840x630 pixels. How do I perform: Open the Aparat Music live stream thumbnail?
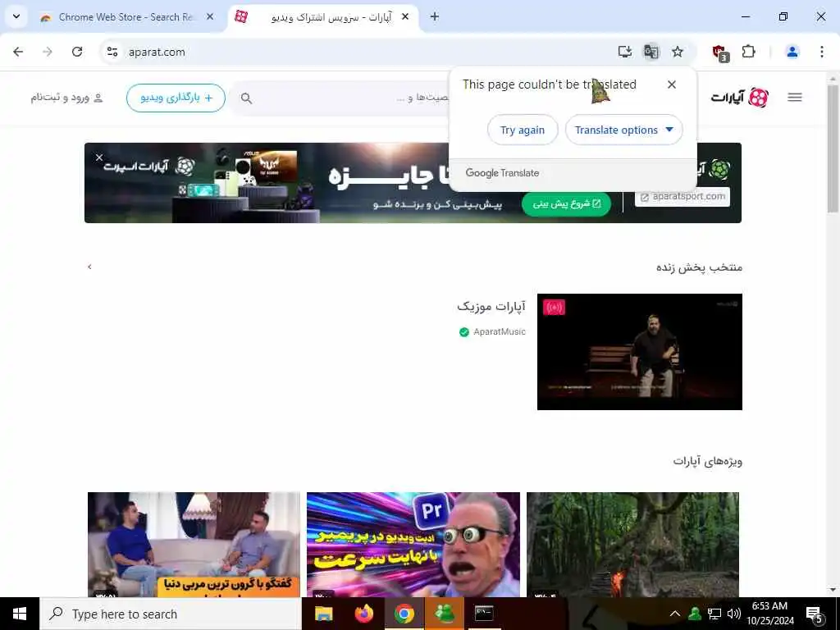click(x=640, y=352)
